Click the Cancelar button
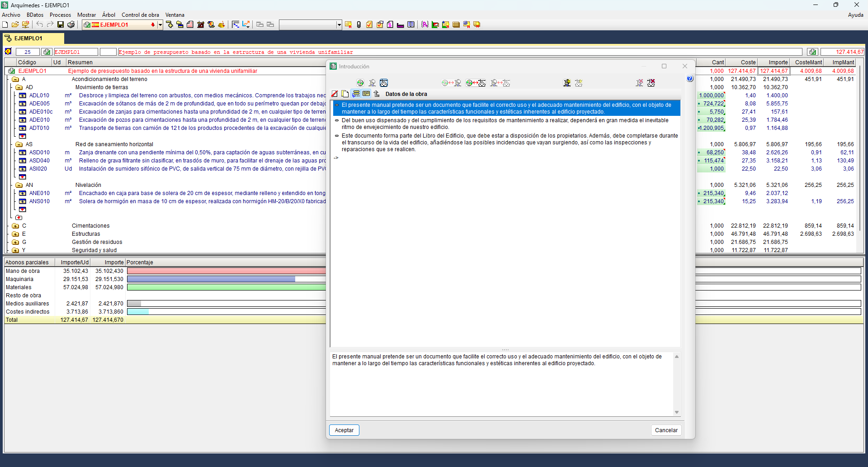This screenshot has width=868, height=467. click(666, 430)
